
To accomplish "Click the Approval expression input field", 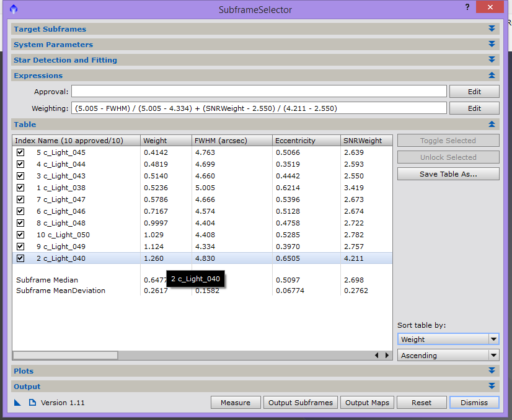I will tap(258, 92).
